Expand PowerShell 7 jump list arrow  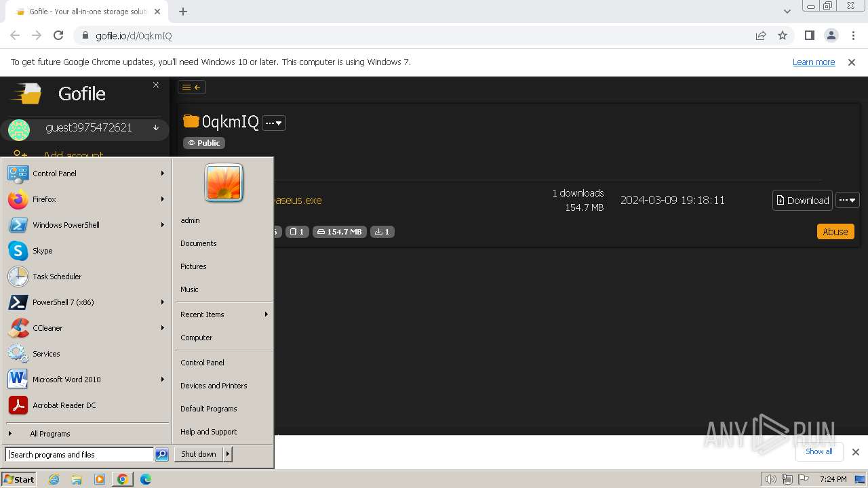click(163, 302)
